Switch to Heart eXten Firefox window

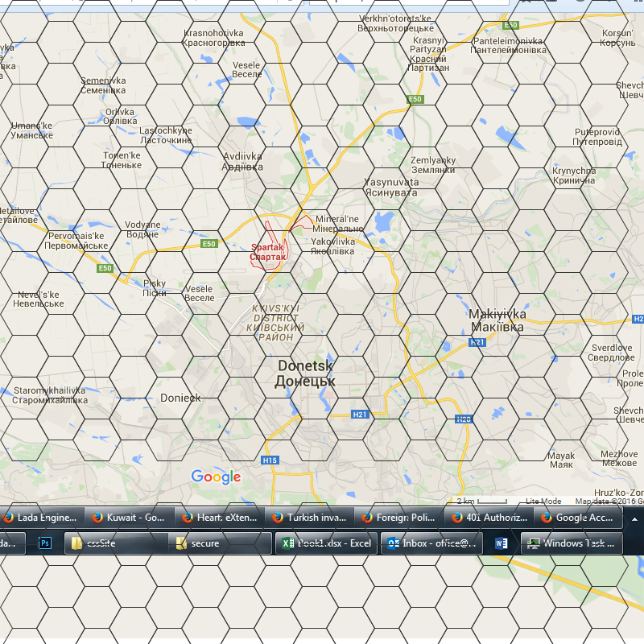tap(220, 518)
